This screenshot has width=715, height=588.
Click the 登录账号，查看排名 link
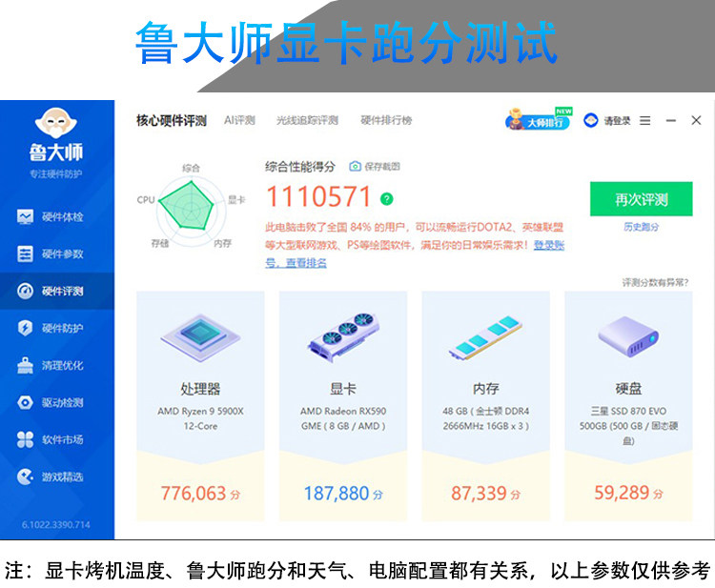[415, 253]
